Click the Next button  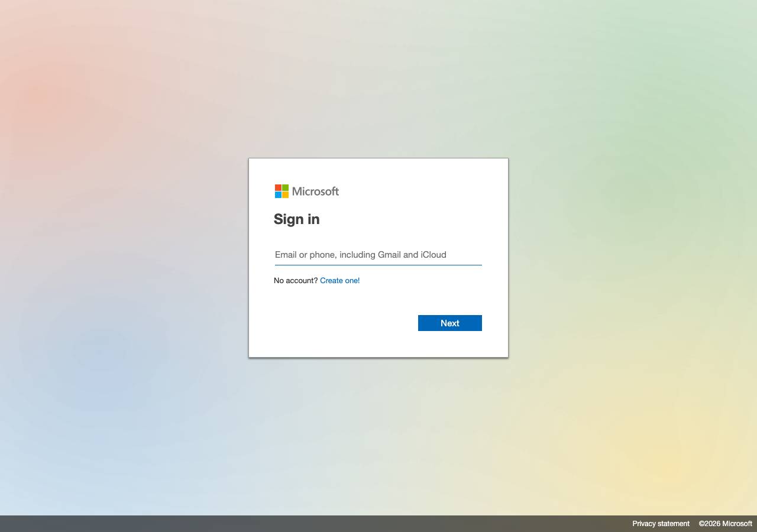(x=450, y=323)
